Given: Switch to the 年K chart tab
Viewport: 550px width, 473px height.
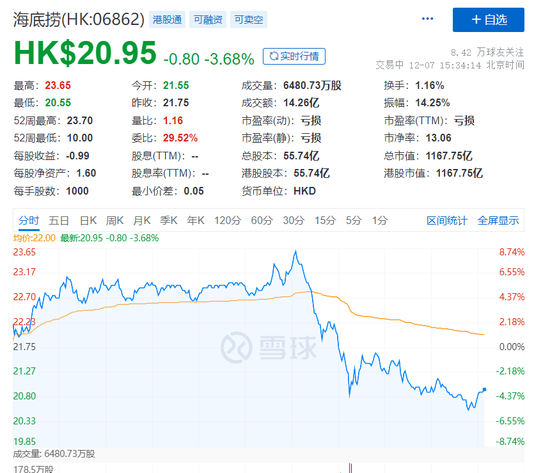Looking at the screenshot, I should 196,221.
